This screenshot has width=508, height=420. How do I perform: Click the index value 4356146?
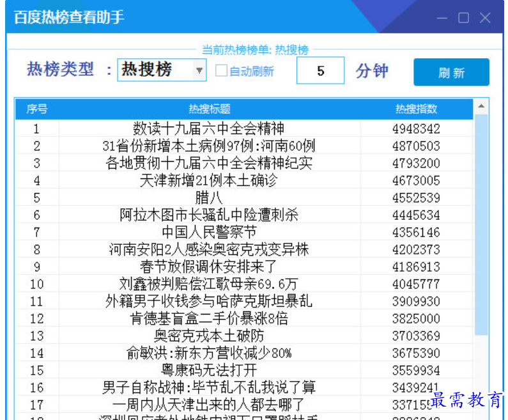417,232
